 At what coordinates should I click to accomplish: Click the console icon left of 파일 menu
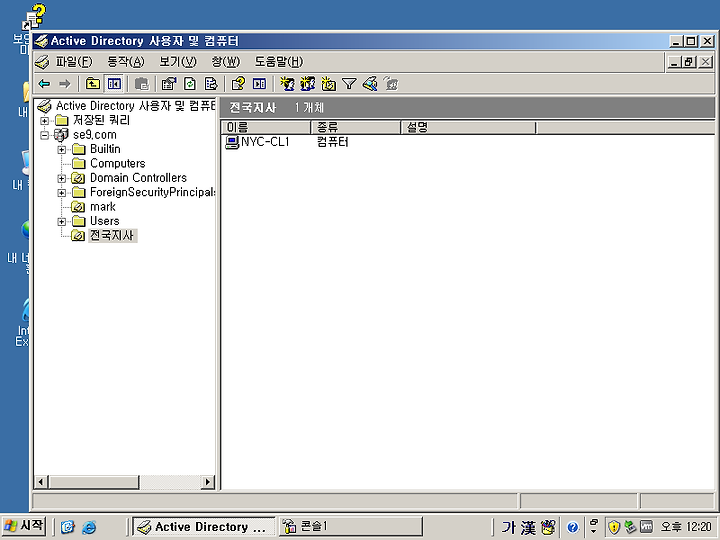coord(42,62)
